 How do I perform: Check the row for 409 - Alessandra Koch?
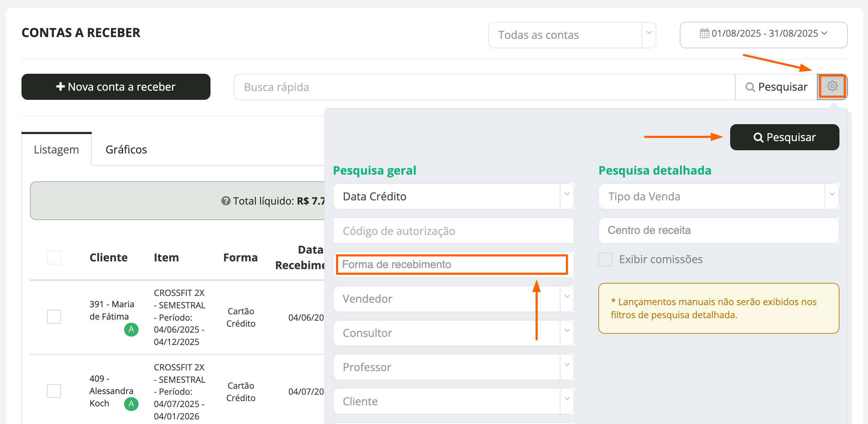pyautogui.click(x=54, y=391)
